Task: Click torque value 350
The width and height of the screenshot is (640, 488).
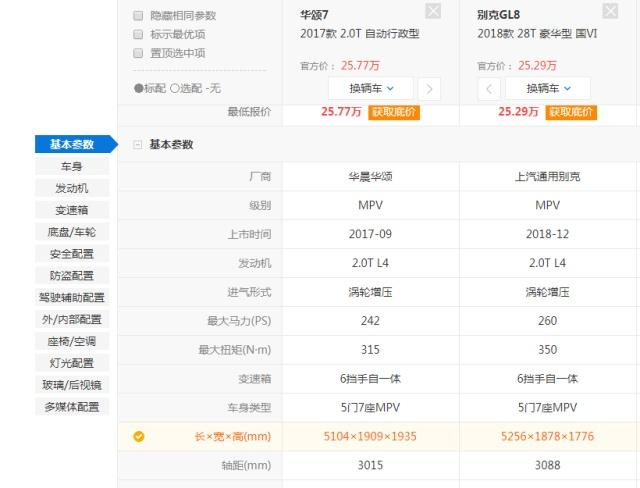Action: click(548, 350)
